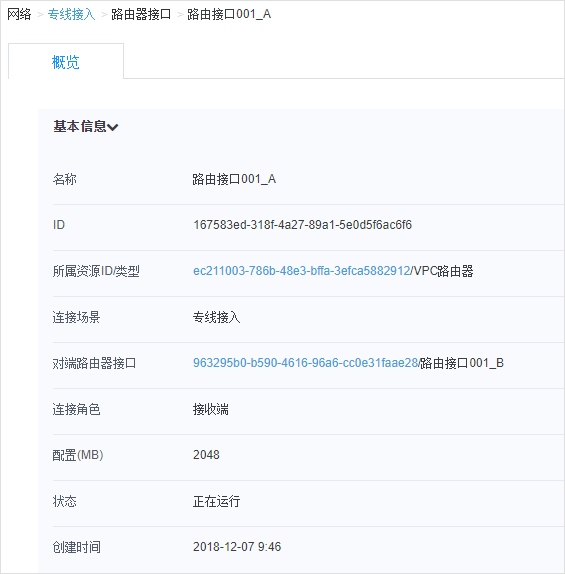Click the status text 正在运行
565x574 pixels.
[216, 501]
